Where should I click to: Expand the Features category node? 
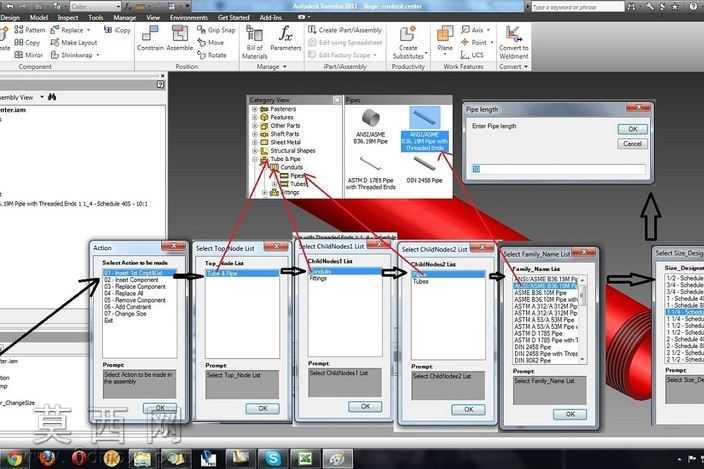click(x=255, y=117)
